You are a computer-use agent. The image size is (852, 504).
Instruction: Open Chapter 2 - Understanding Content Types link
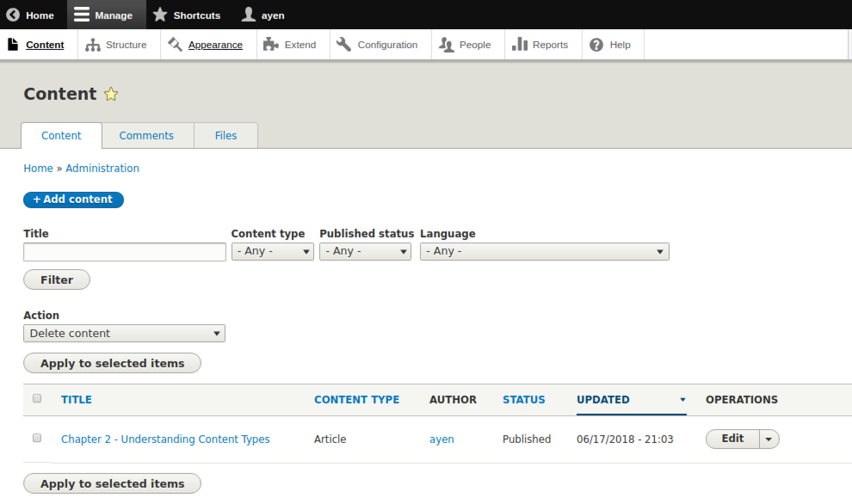pyautogui.click(x=165, y=439)
